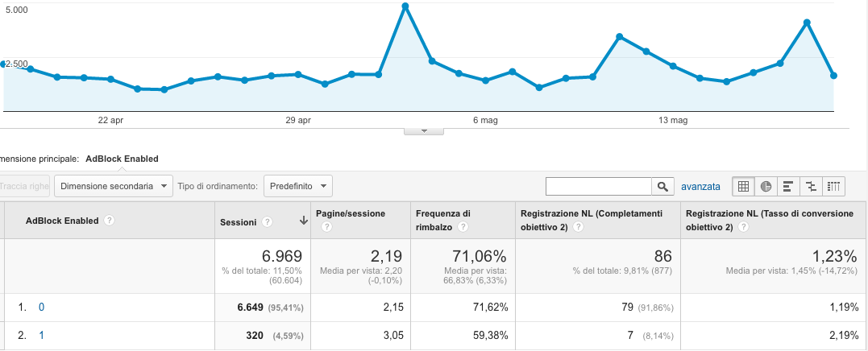Switch to the data table view
Screen dimensions: 868x351
[x=743, y=187]
